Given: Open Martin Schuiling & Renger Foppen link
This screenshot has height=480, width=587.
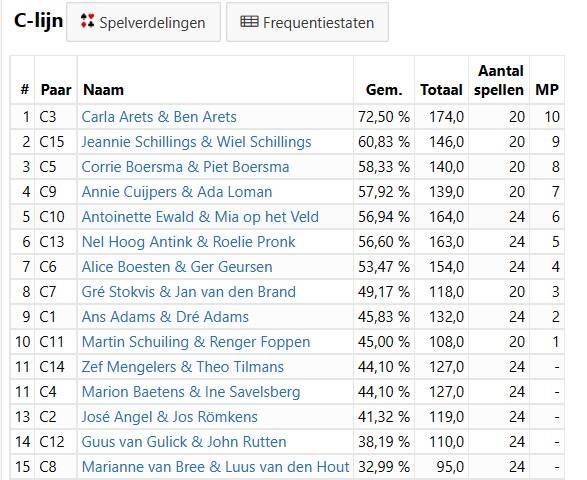Looking at the screenshot, I should tap(196, 342).
